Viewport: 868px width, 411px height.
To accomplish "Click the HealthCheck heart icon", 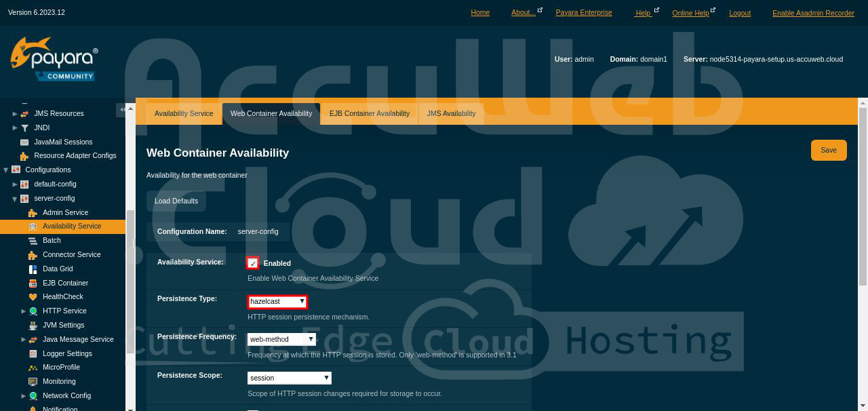I will pyautogui.click(x=33, y=297).
